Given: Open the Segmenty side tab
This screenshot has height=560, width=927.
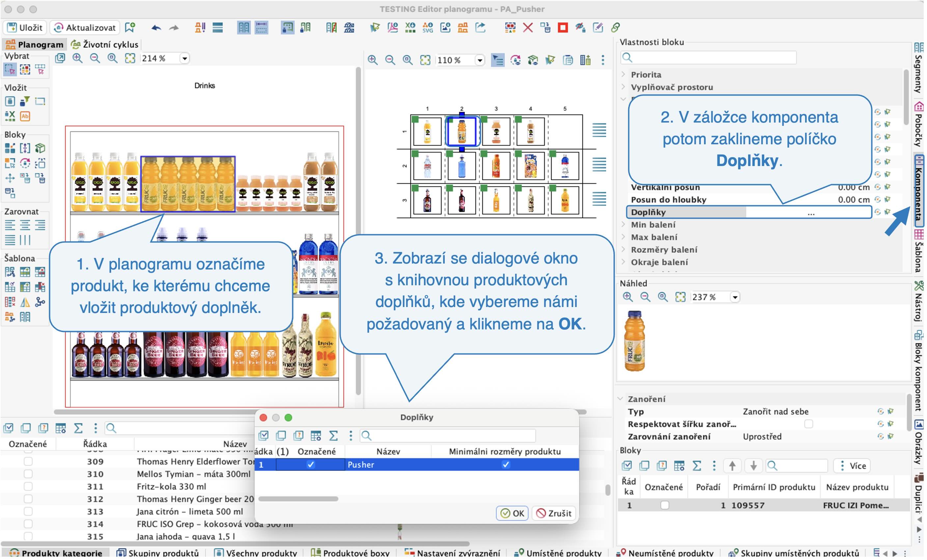Looking at the screenshot, I should (919, 68).
